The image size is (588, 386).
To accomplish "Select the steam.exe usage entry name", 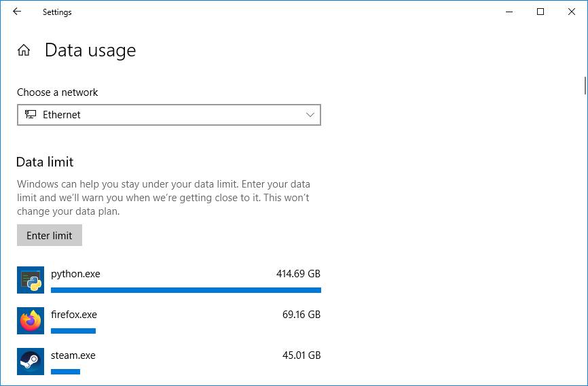I will (x=73, y=355).
